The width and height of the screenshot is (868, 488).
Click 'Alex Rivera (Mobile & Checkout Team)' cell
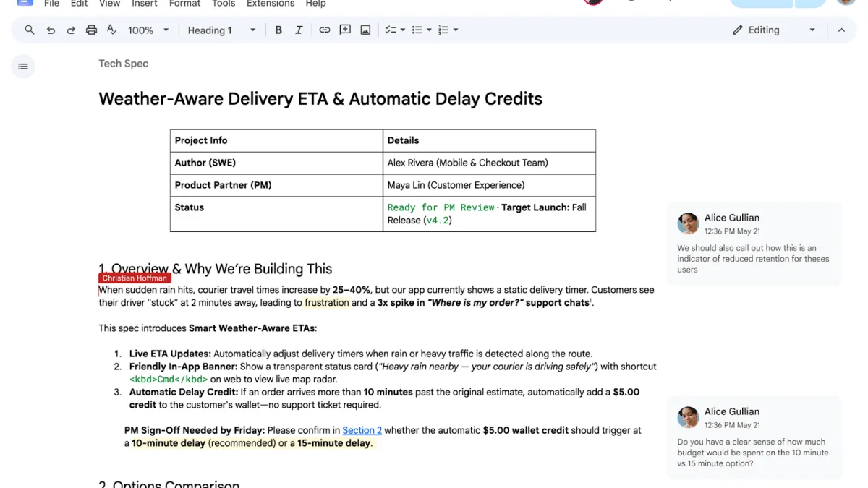click(x=489, y=163)
